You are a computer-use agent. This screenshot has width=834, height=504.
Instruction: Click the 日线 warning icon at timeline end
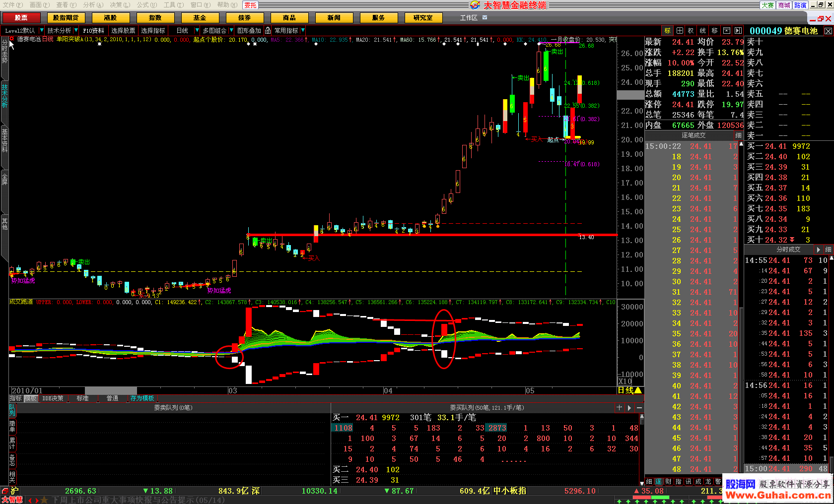638,390
